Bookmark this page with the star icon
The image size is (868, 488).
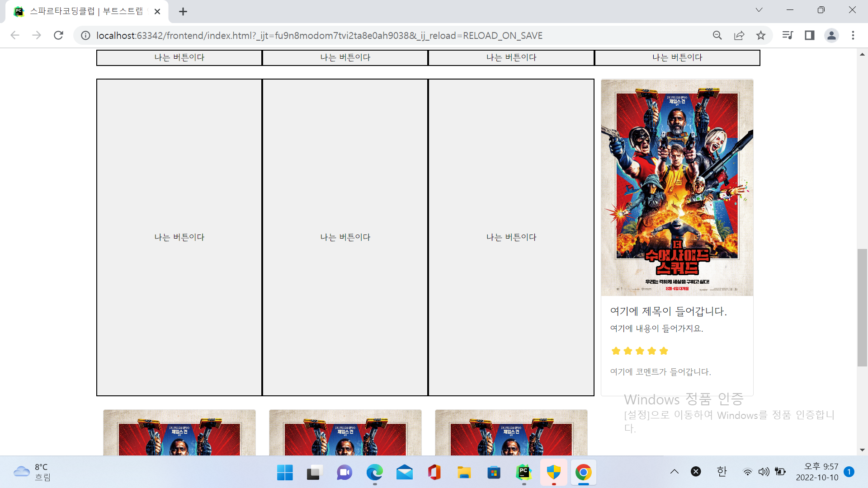pyautogui.click(x=761, y=35)
